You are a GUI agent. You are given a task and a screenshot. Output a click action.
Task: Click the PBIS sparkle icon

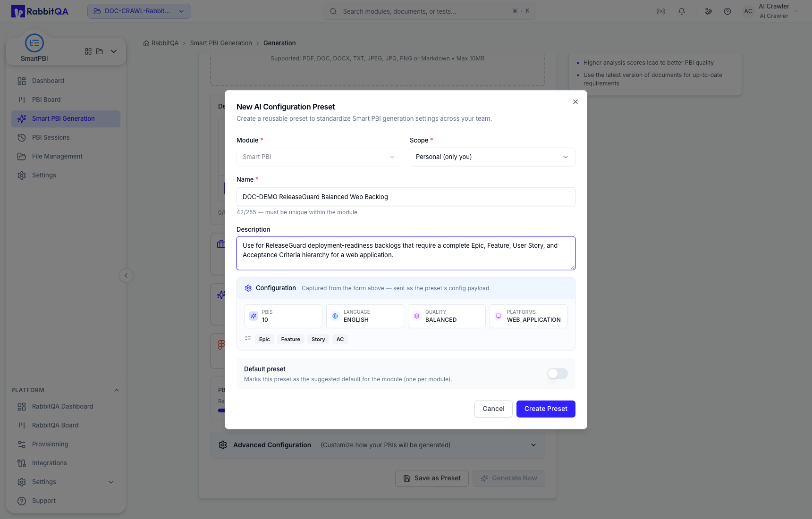254,316
